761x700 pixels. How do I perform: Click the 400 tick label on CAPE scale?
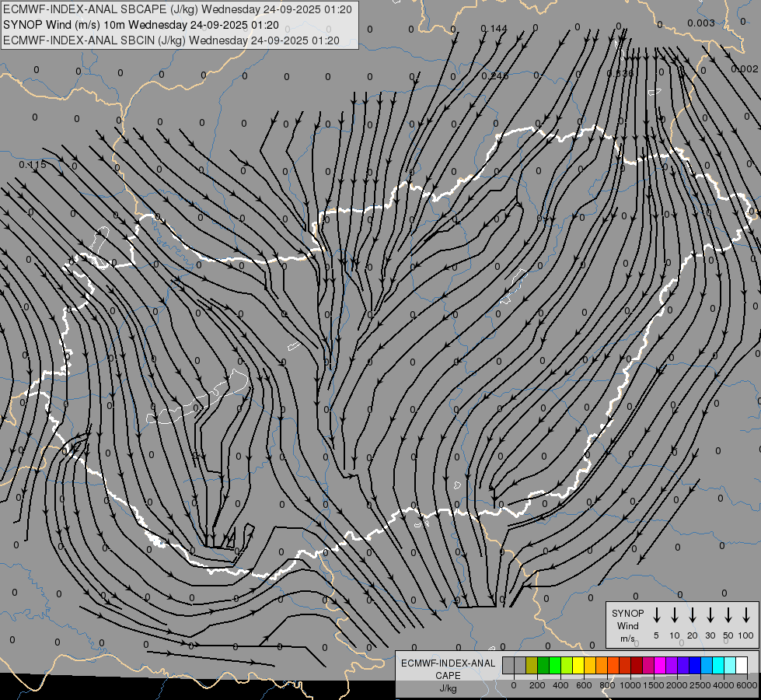click(560, 685)
